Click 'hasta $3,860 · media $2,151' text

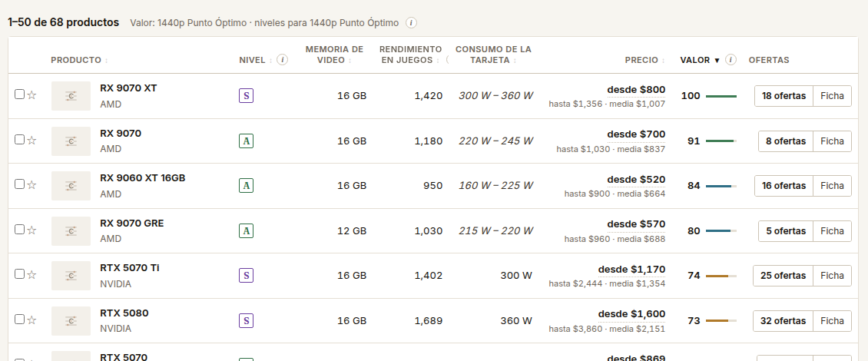pos(607,329)
